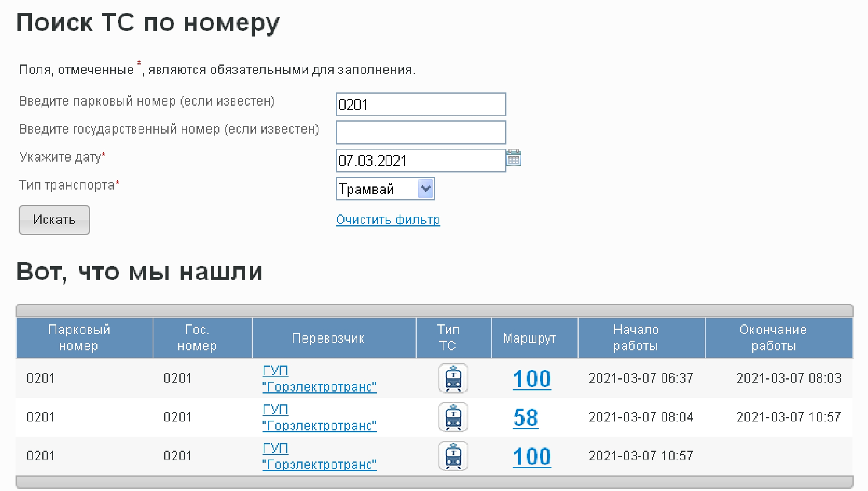Viewport: 868px width, 491px height.
Task: Click the Окончание работы column header
Action: [x=773, y=338]
